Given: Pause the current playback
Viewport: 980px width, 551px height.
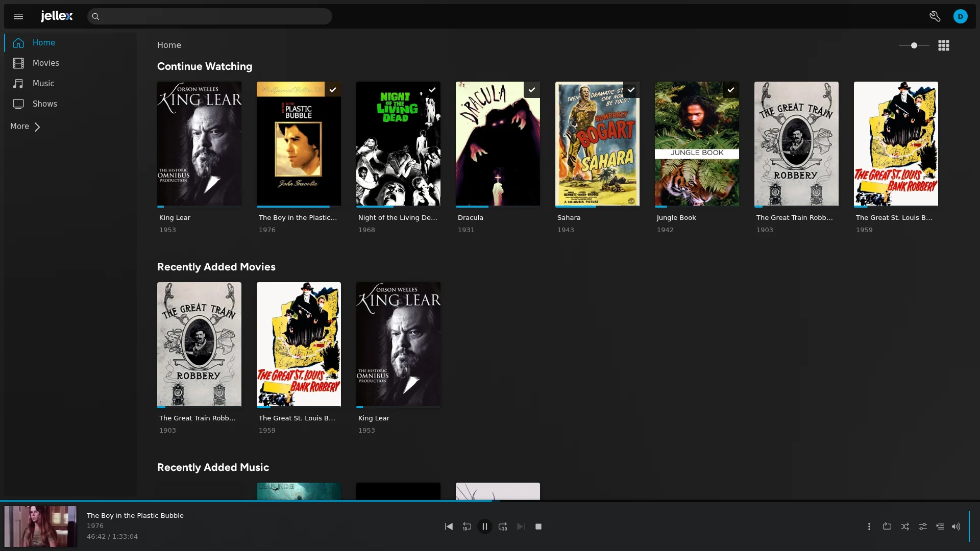Looking at the screenshot, I should click(485, 527).
